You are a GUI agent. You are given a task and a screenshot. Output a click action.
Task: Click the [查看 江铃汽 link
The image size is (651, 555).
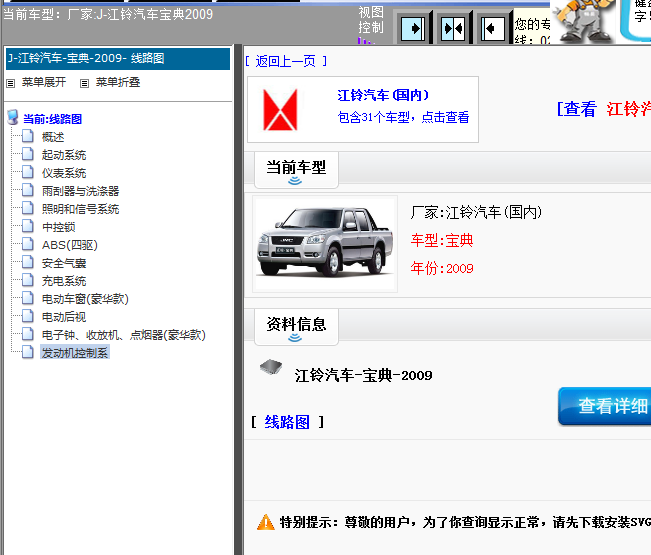[x=604, y=110]
